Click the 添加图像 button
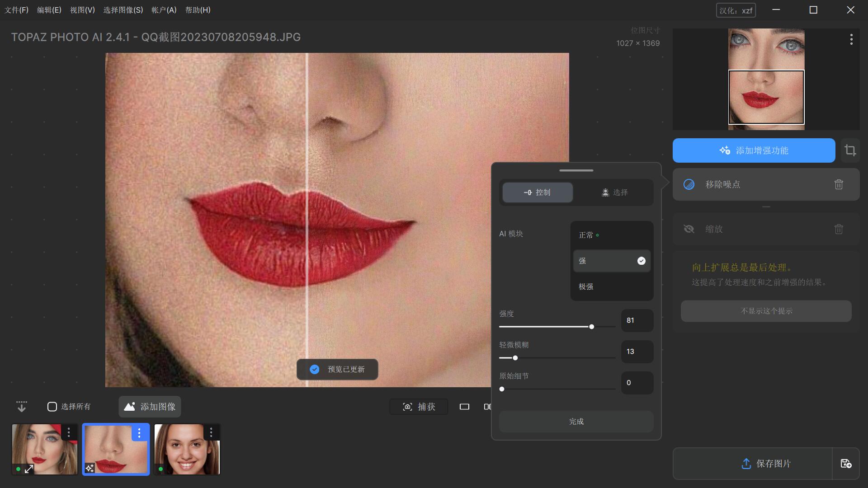This screenshot has height=488, width=868. point(150,407)
